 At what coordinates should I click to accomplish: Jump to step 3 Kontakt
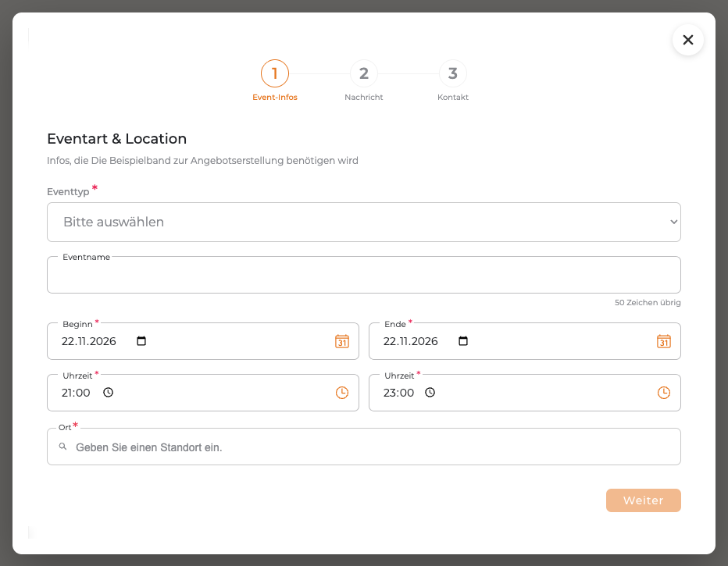pos(453,73)
